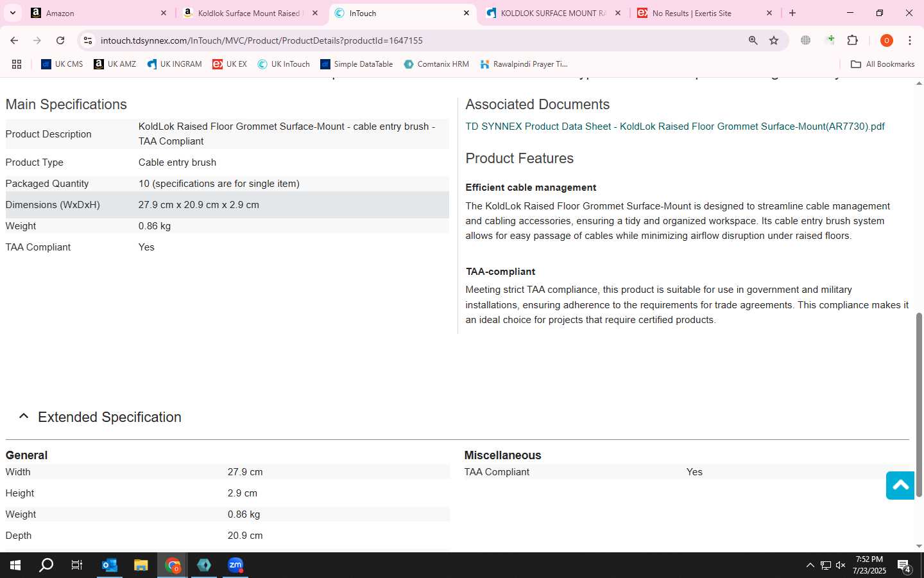This screenshot has width=924, height=578.
Task: Open the apps grid in bookmarks bar
Action: [x=17, y=64]
